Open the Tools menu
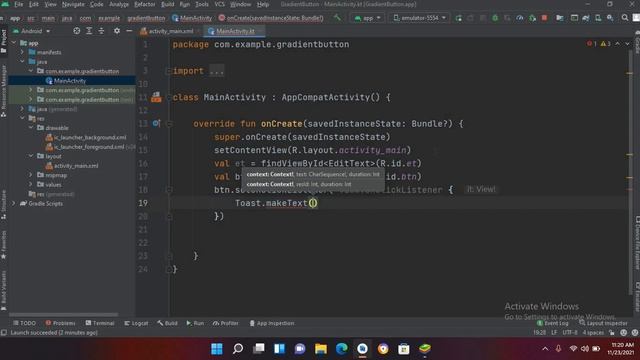The height and width of the screenshot is (360, 640). pos(202,4)
